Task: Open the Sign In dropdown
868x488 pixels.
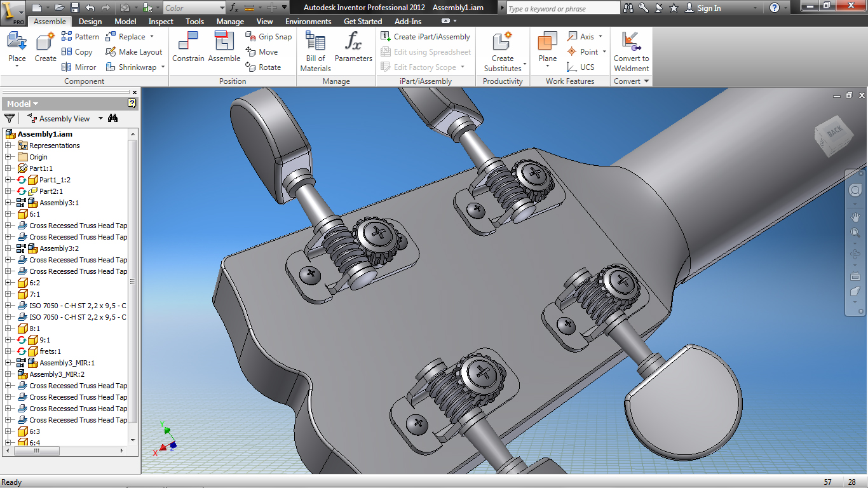Action: pos(756,8)
